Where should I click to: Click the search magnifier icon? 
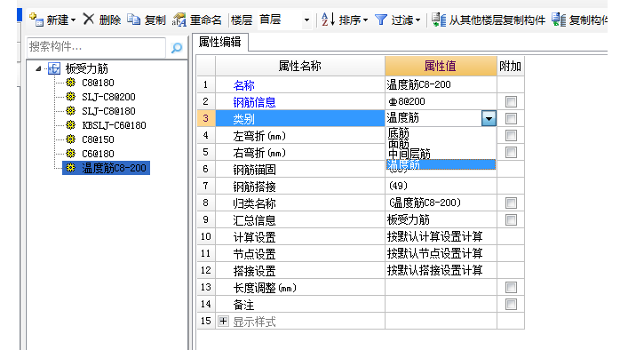coord(177,48)
